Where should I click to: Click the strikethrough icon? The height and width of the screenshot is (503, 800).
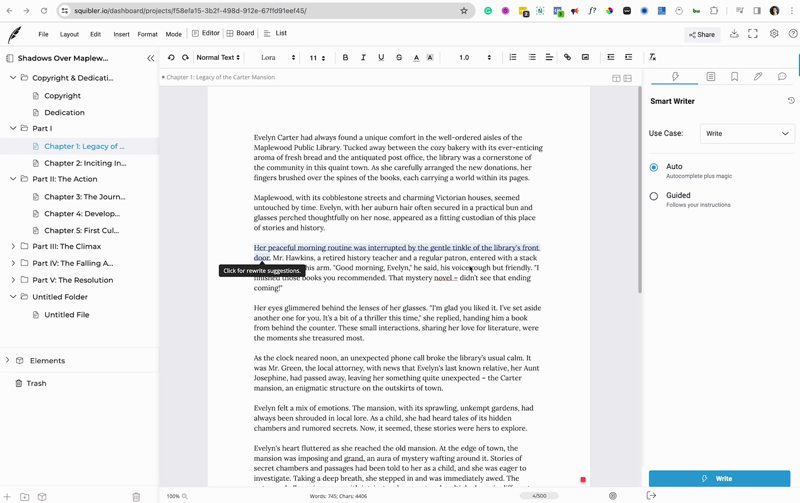tap(399, 58)
